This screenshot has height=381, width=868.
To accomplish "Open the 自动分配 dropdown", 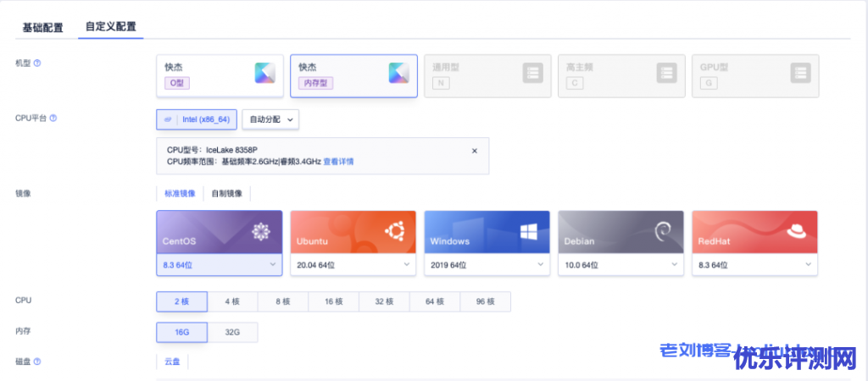I will coord(270,119).
